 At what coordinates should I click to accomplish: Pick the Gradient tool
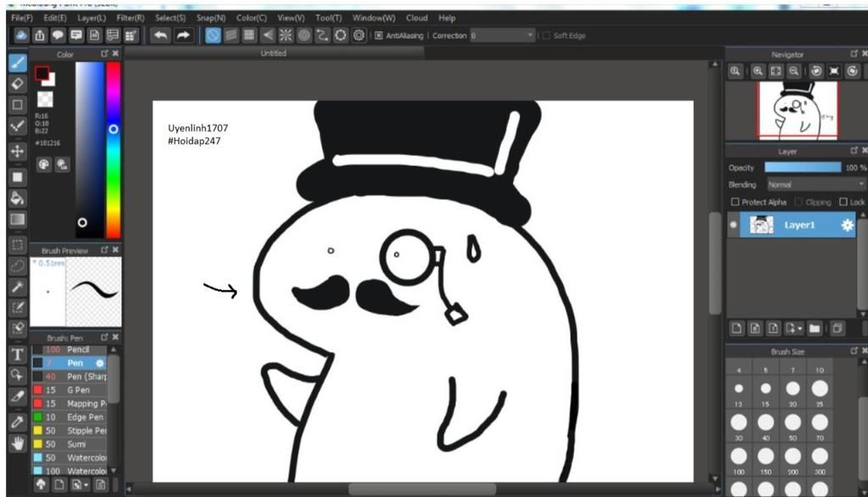(18, 220)
